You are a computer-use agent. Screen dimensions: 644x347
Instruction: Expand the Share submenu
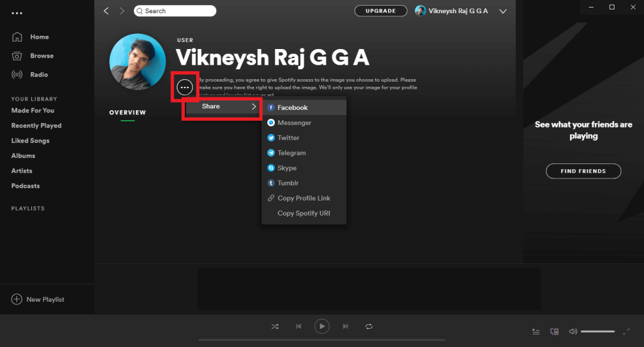click(x=221, y=107)
